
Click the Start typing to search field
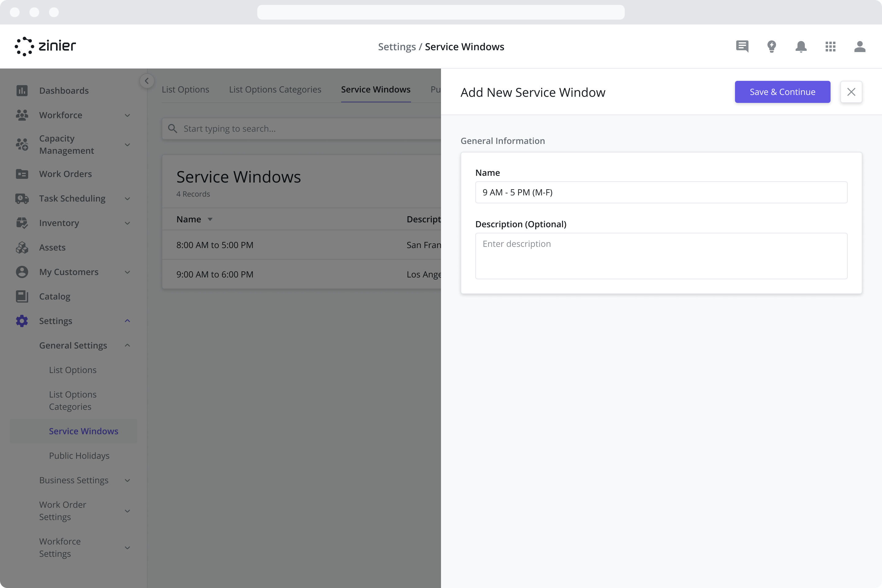301,129
